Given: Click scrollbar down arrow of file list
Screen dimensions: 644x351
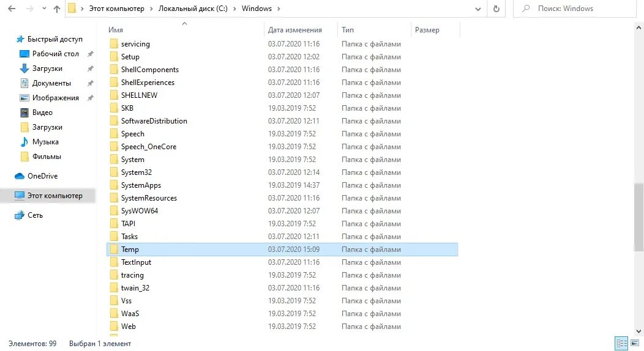Looking at the screenshot, I should 638,331.
